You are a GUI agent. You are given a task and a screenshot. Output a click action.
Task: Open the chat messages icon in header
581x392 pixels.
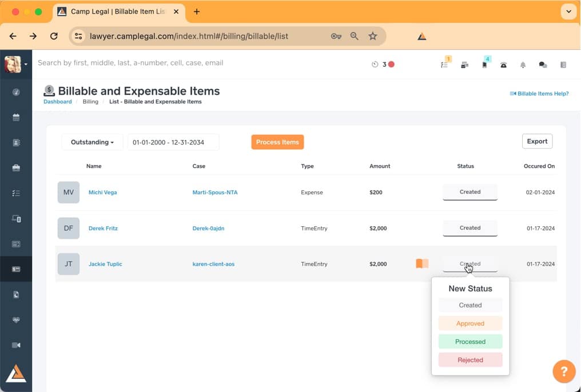click(543, 65)
